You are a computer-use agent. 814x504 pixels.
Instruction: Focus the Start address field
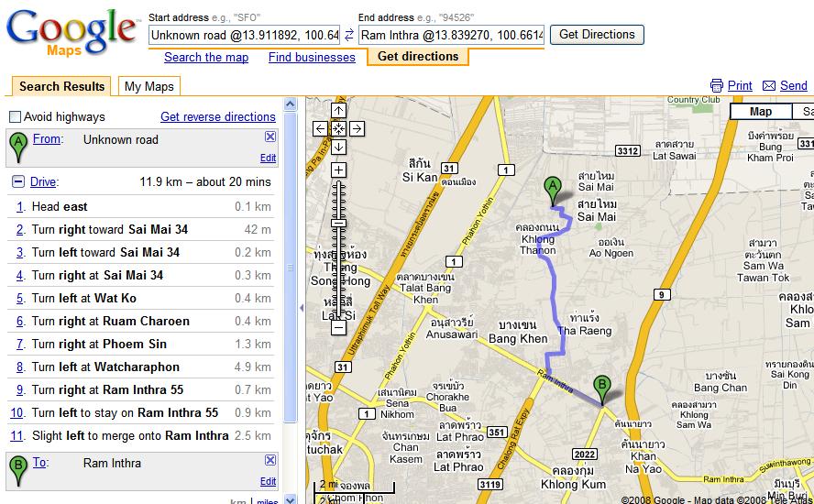(x=245, y=35)
